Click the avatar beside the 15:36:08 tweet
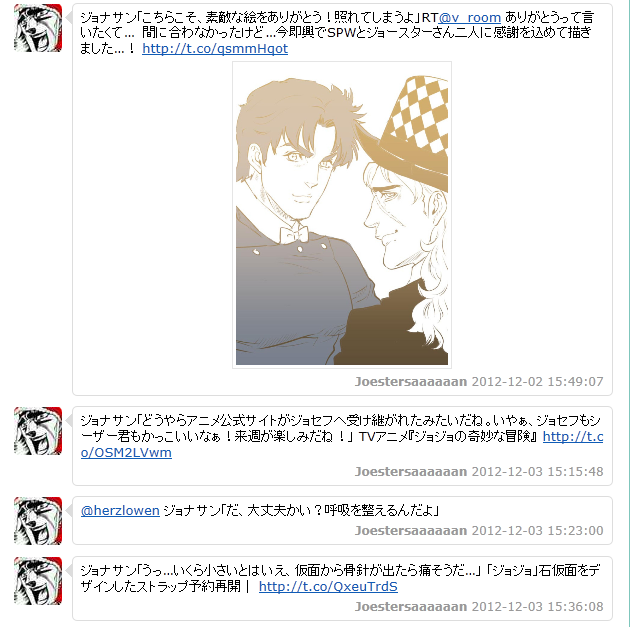630x627 pixels. point(38,581)
